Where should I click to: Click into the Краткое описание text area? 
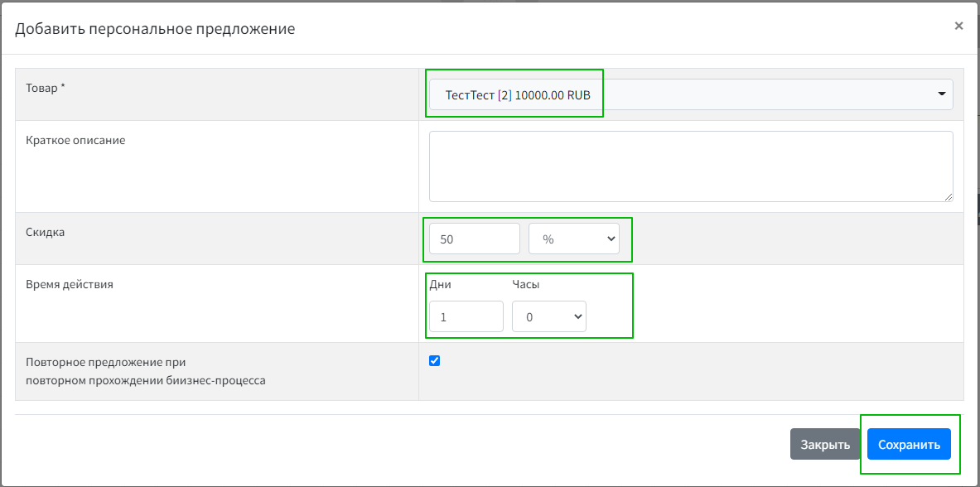pos(689,166)
